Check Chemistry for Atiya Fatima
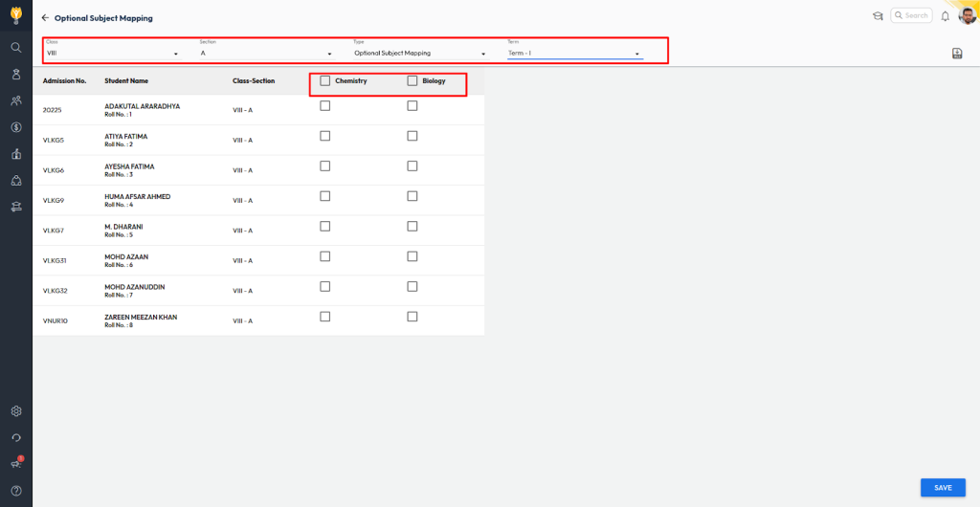 coord(325,136)
